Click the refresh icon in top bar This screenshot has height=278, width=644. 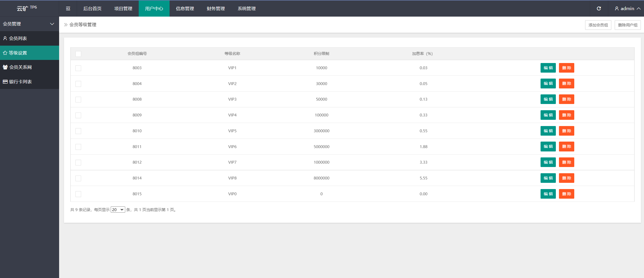[599, 9]
